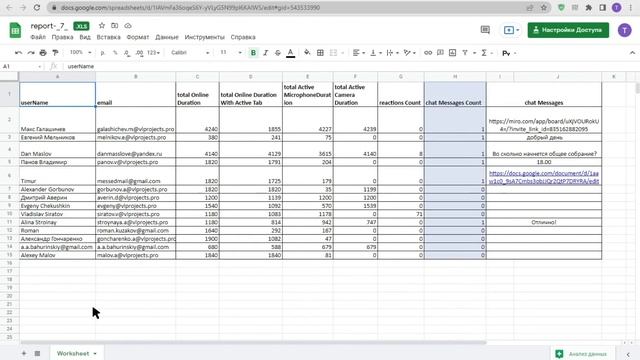Open number format 123 dropdown

(153, 53)
